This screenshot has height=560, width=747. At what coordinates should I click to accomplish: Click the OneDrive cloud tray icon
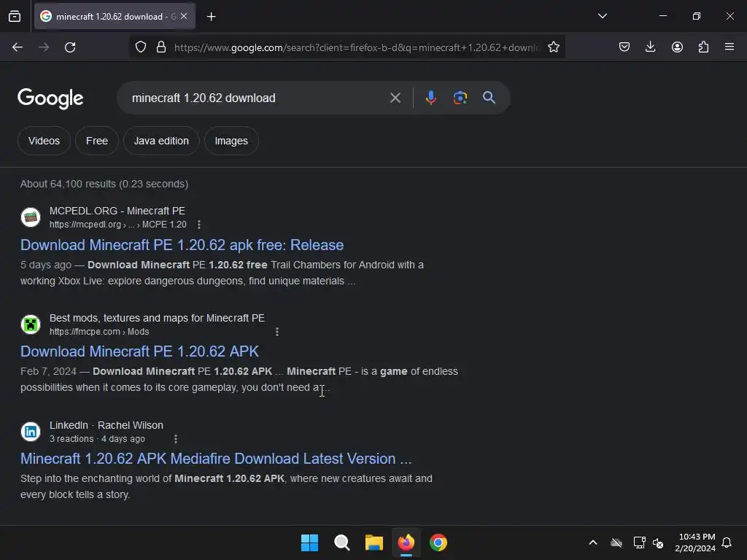[616, 542]
